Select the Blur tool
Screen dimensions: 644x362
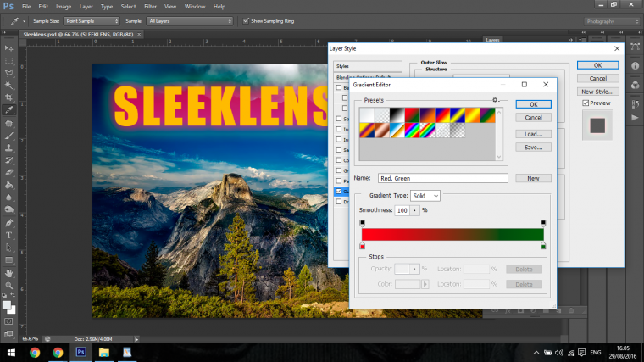pyautogui.click(x=8, y=198)
